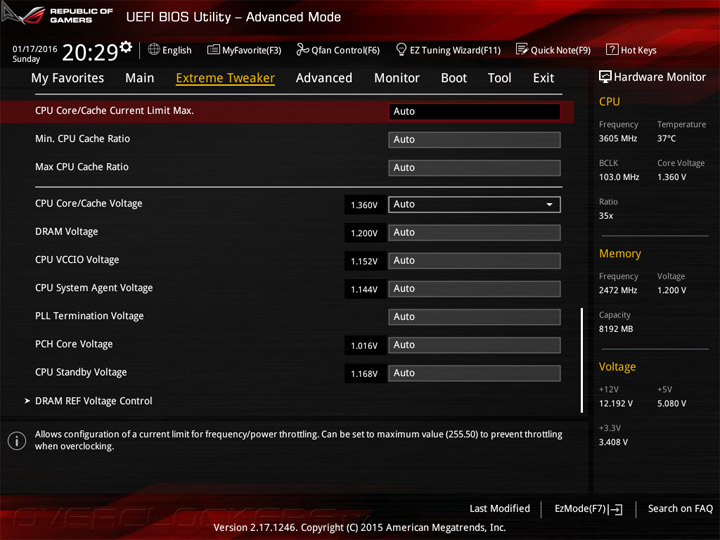This screenshot has width=720, height=540.
Task: Open MyFavorite(F3) from the top bar
Action: [244, 50]
